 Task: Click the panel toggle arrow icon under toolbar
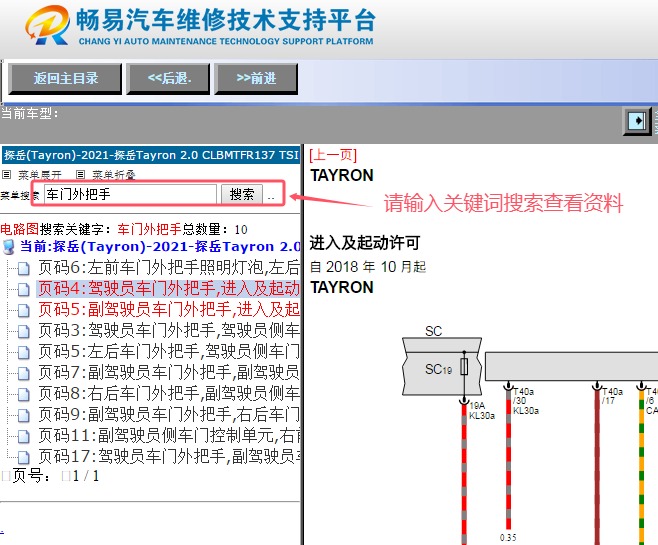pos(637,121)
